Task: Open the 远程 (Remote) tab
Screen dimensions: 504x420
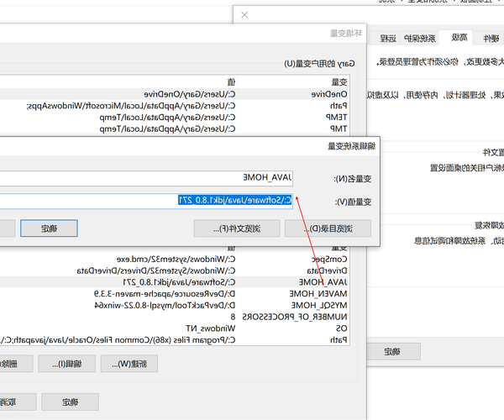Action: (386, 38)
